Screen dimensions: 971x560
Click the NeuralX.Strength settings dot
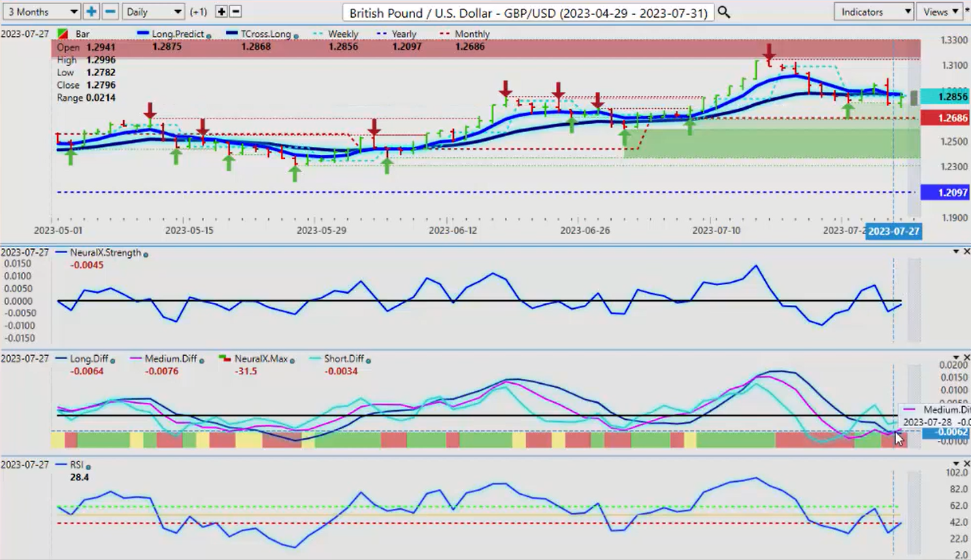(146, 254)
